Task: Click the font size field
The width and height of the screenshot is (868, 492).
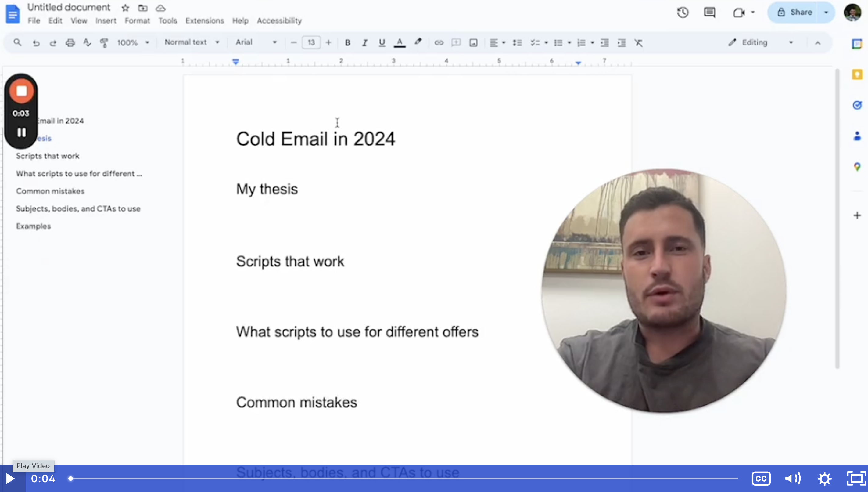Action: 311,43
